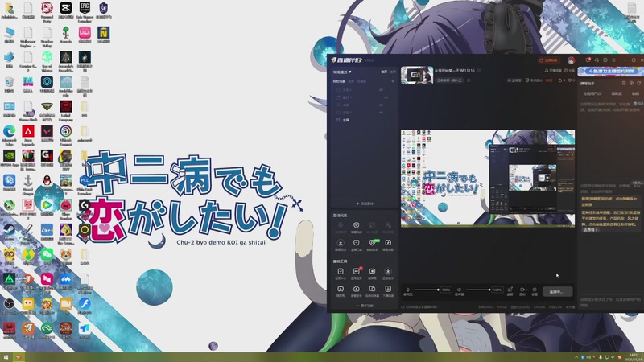The width and height of the screenshot is (644, 362).
Task: Open the record camera icon
Action: 522,291
